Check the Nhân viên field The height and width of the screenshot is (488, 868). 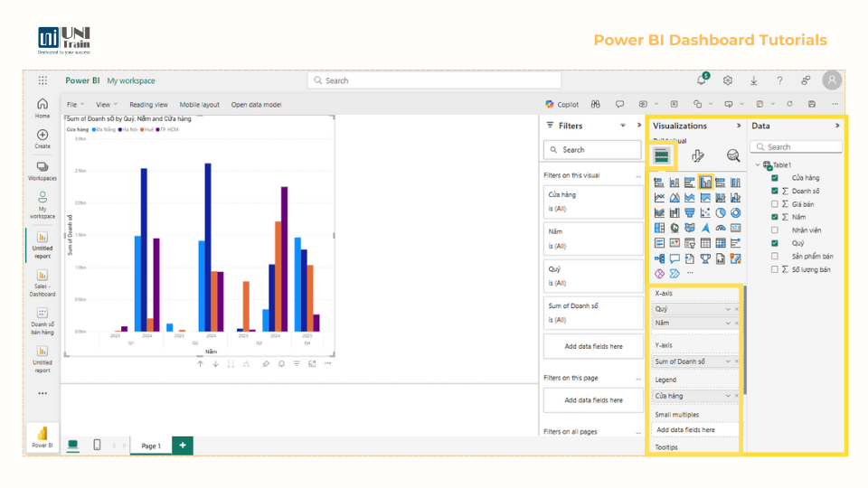[x=775, y=230]
